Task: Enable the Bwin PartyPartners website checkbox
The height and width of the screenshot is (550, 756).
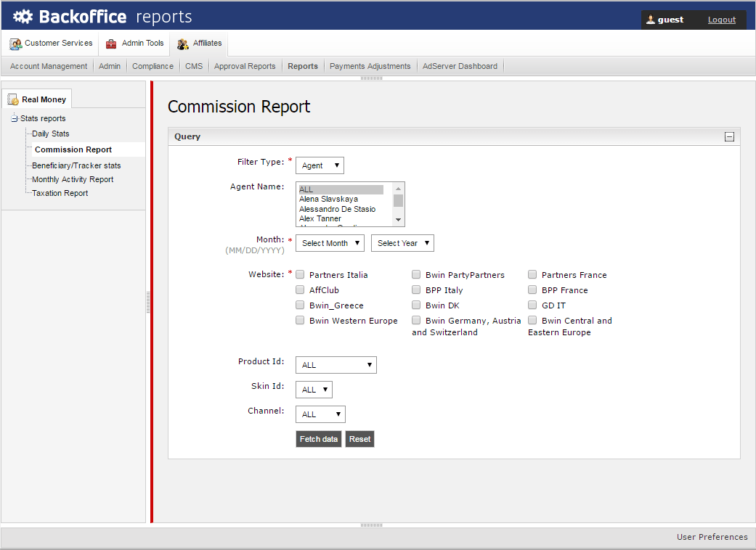Action: coord(416,274)
